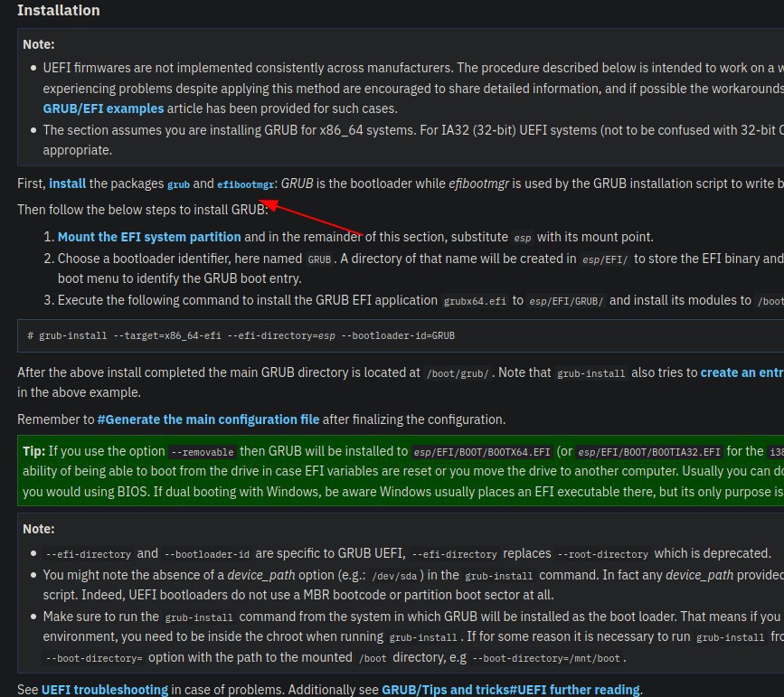Click the 'Tip:' label in green box

pyautogui.click(x=34, y=451)
